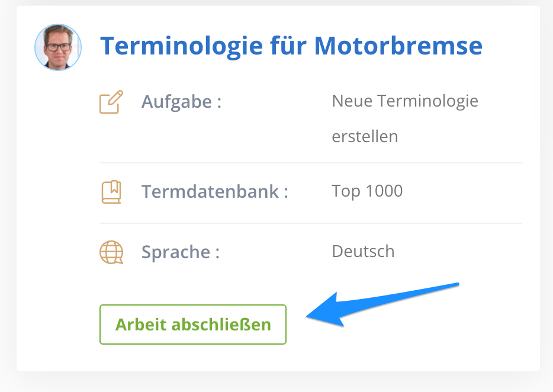
Task: Click the user avatar photo
Action: click(x=58, y=47)
